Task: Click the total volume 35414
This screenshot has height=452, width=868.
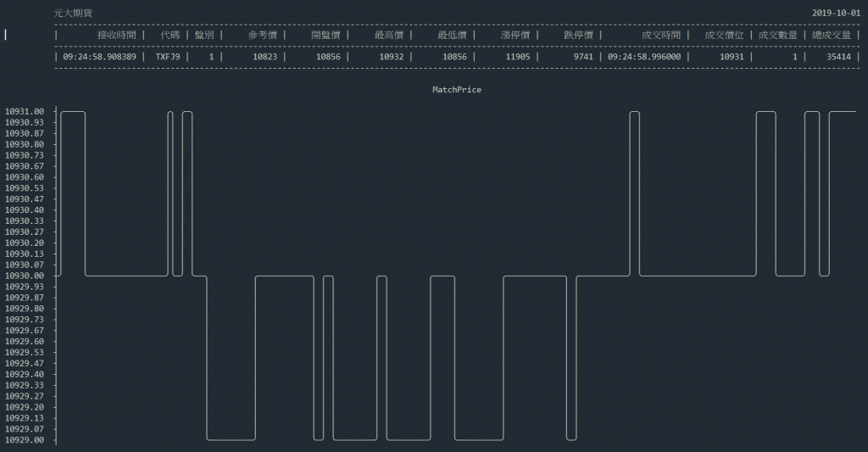Action: (838, 57)
